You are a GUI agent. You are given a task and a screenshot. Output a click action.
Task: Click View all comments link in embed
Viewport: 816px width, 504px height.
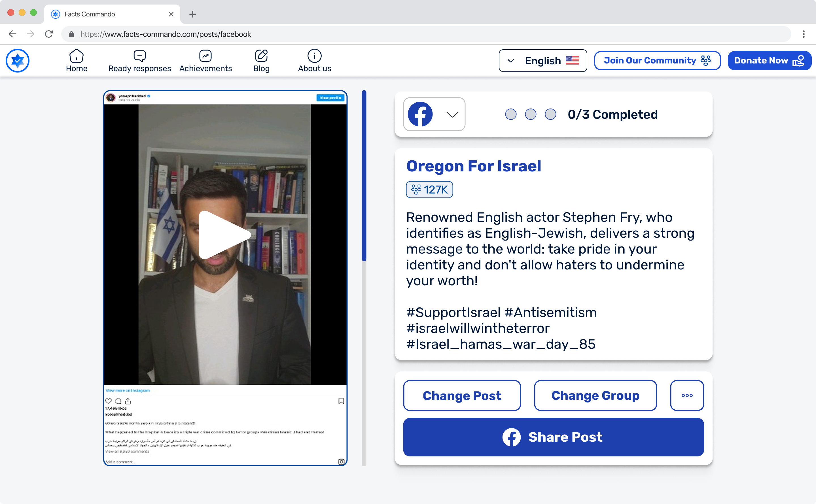pyautogui.click(x=127, y=451)
